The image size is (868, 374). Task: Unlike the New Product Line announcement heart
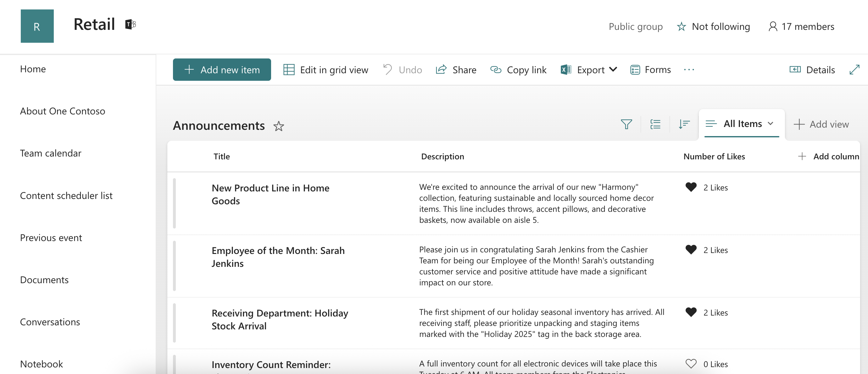(691, 187)
